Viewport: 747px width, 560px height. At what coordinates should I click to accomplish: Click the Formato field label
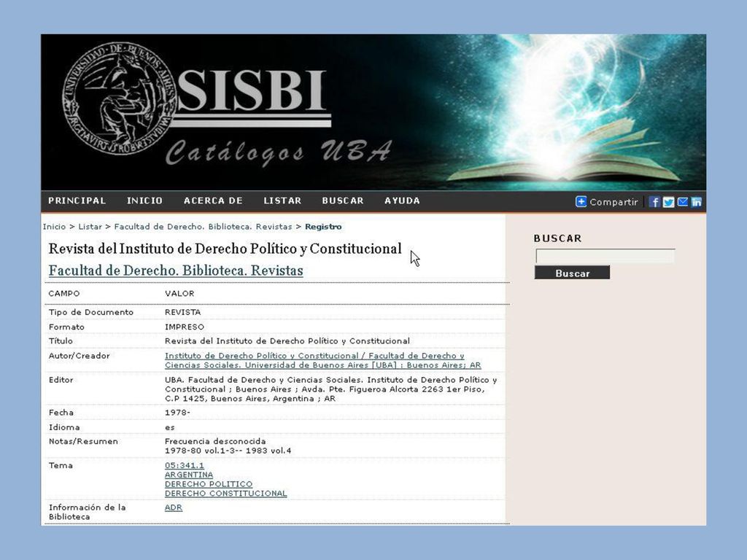pos(66,327)
